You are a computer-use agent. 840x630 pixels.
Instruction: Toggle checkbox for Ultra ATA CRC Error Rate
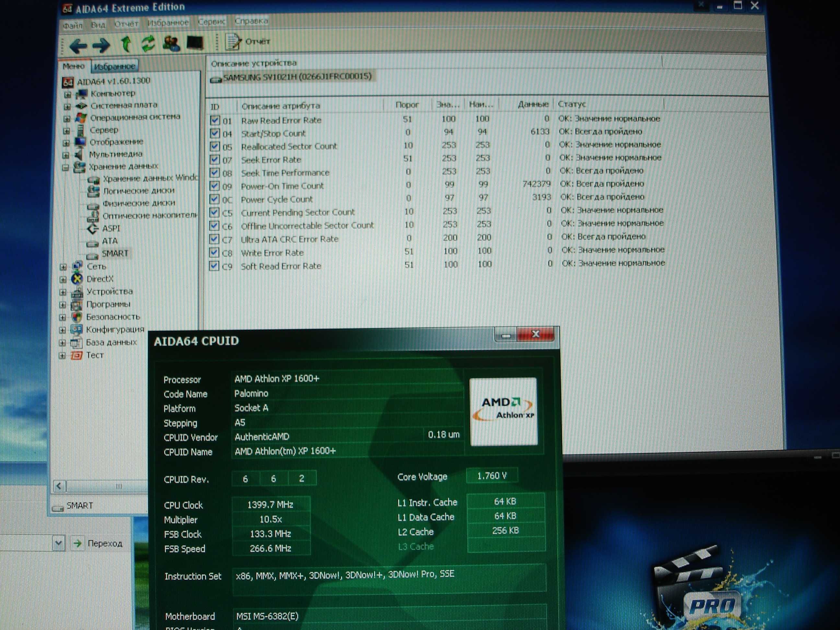(x=214, y=239)
